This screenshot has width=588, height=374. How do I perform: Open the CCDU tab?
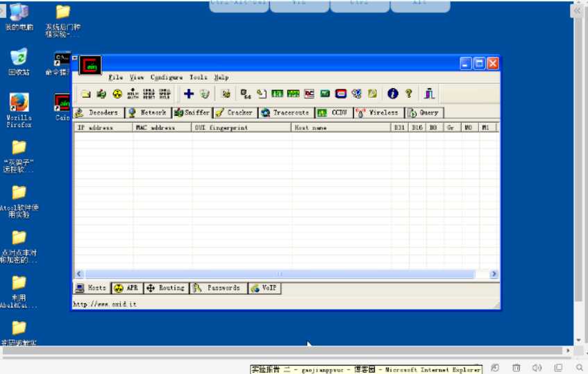(x=333, y=112)
